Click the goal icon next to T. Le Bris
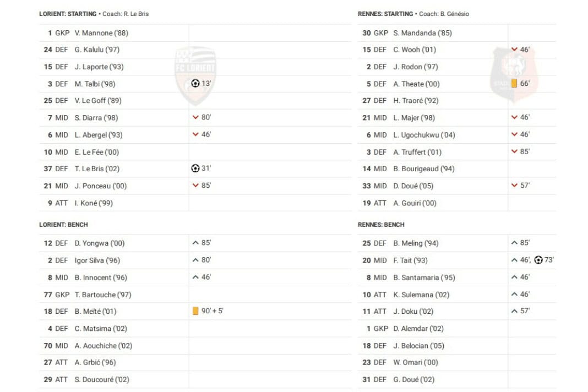 tap(195, 168)
